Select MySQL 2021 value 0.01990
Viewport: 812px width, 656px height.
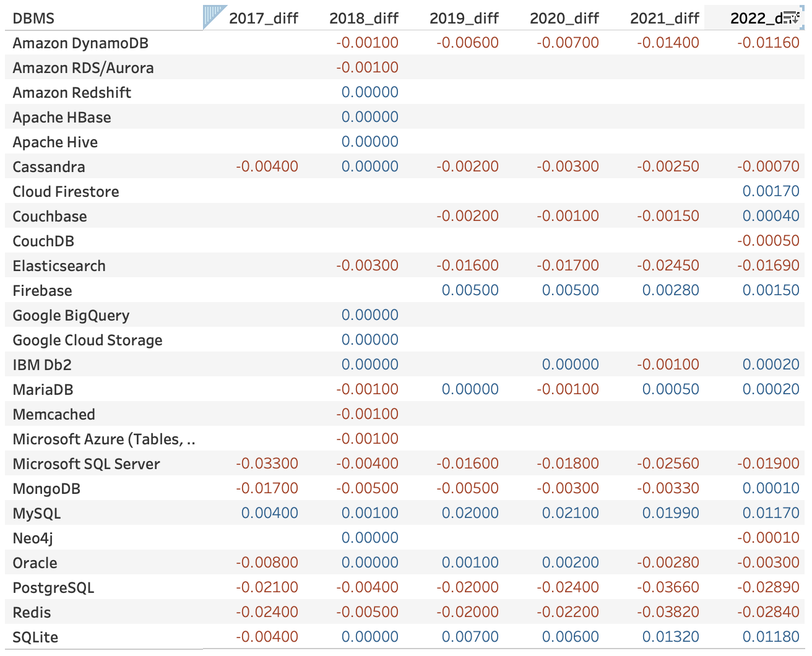point(671,513)
